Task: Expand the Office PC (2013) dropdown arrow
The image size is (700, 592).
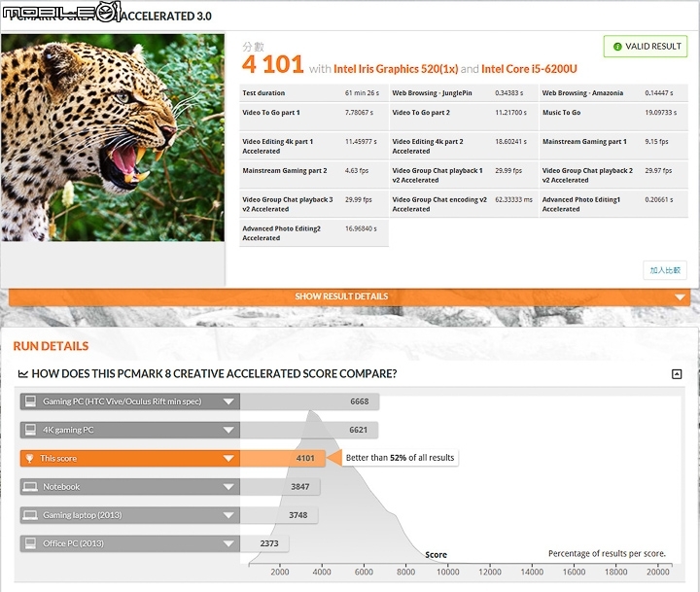Action: point(228,543)
